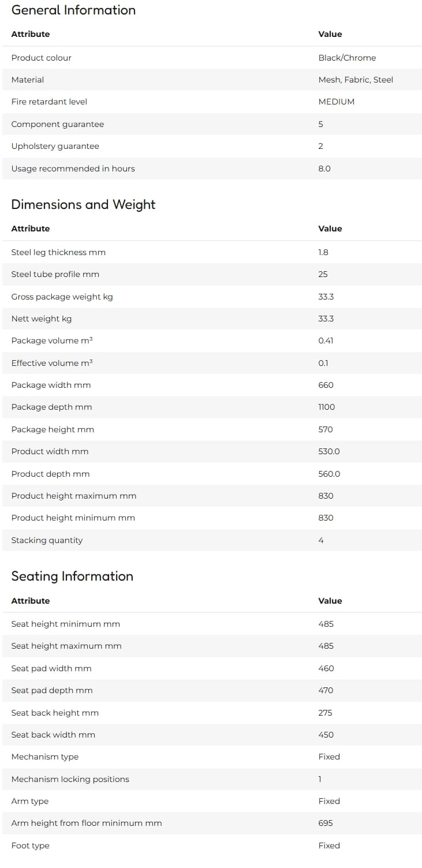Image resolution: width=422 pixels, height=868 pixels.
Task: Select the Stacking quantity row label
Action: (47, 540)
